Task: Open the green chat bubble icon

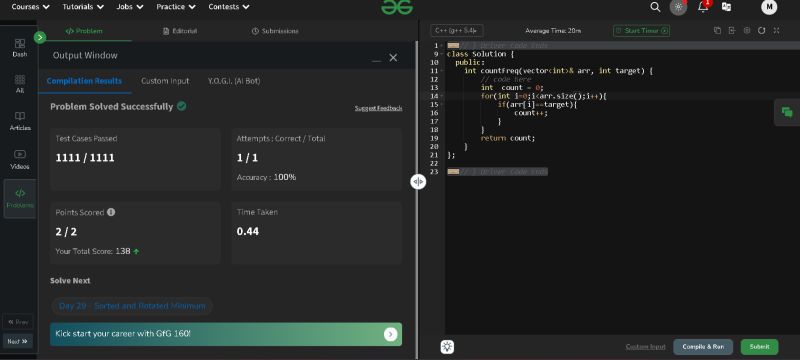Action: point(787,112)
